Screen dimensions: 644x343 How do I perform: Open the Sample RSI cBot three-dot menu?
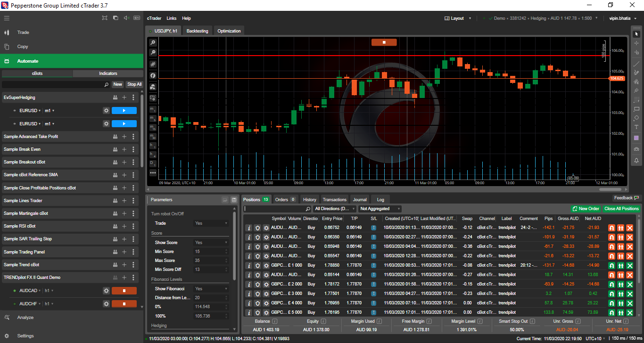point(133,226)
